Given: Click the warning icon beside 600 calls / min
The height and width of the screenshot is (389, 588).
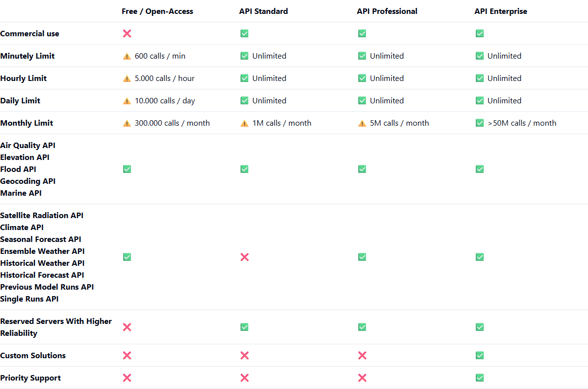Looking at the screenshot, I should click(x=127, y=56).
